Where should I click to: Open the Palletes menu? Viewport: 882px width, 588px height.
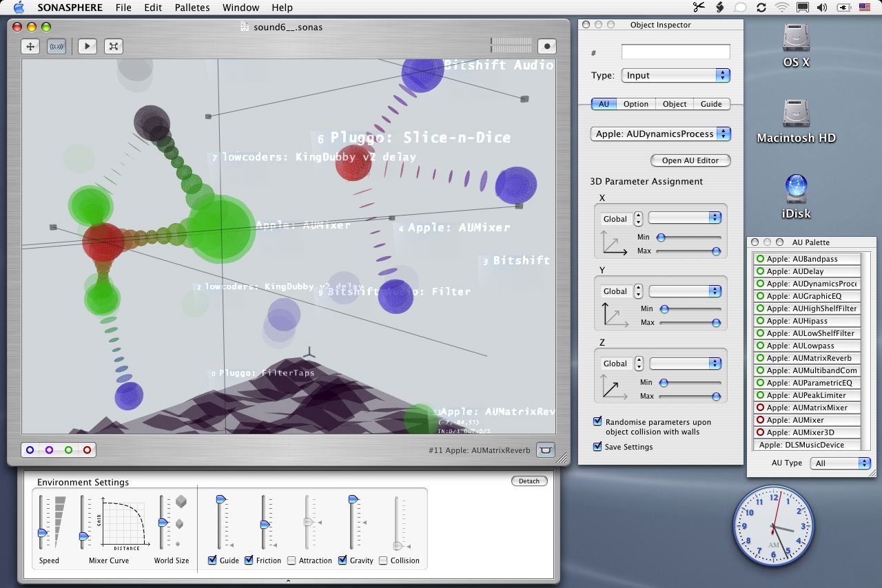point(192,8)
